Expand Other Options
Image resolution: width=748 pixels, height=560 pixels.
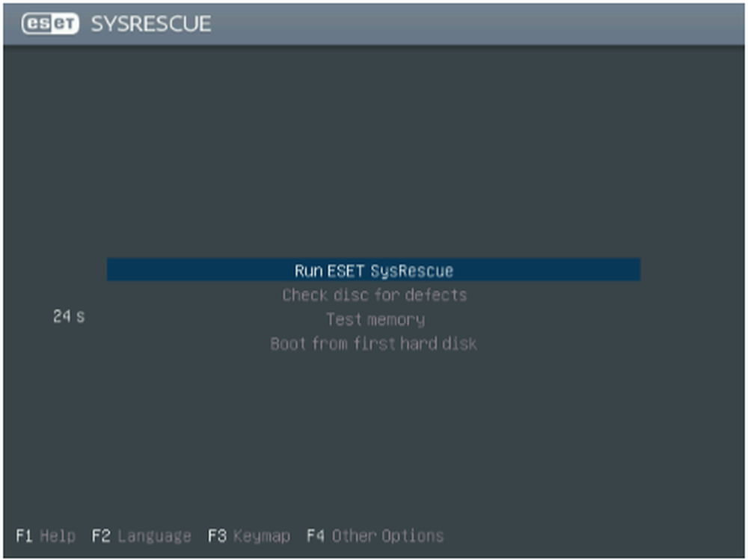click(x=375, y=535)
